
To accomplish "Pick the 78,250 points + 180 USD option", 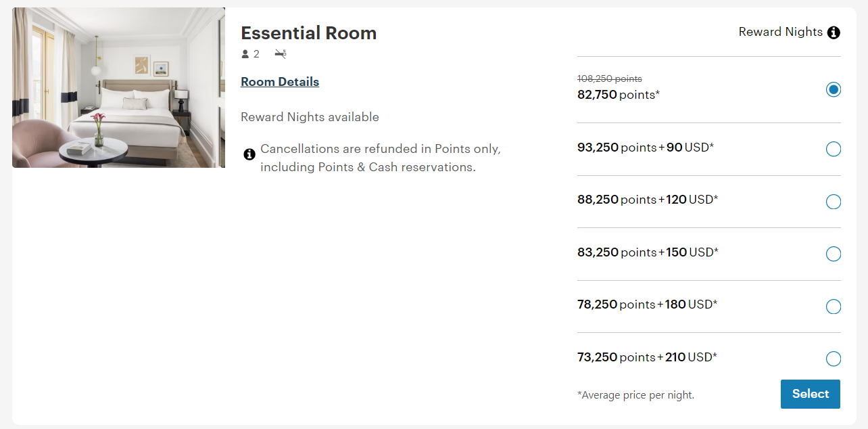I will point(834,307).
